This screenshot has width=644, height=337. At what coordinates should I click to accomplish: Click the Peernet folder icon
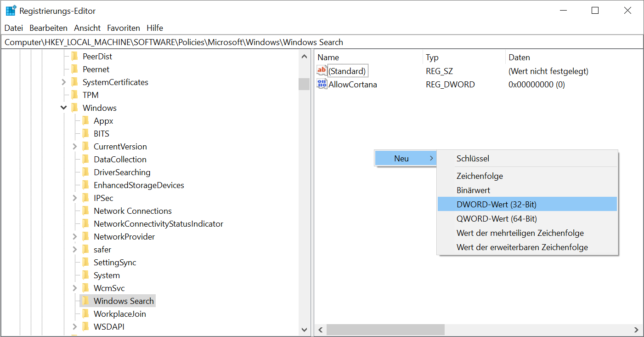(75, 69)
